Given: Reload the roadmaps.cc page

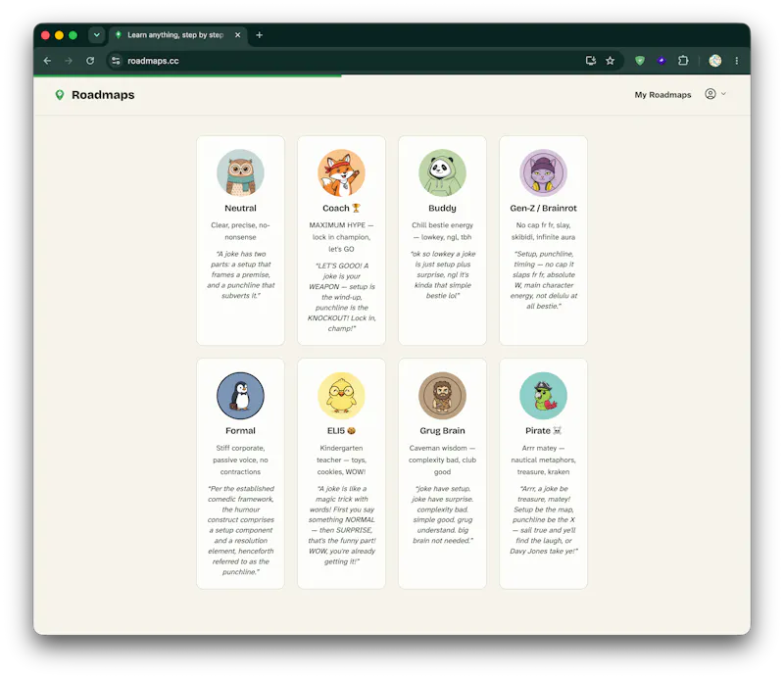Looking at the screenshot, I should tap(90, 61).
